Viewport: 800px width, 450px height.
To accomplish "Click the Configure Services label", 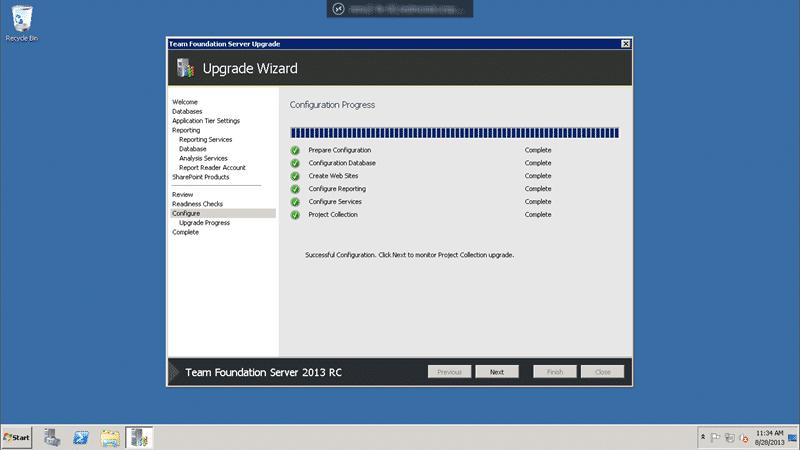I will click(335, 202).
